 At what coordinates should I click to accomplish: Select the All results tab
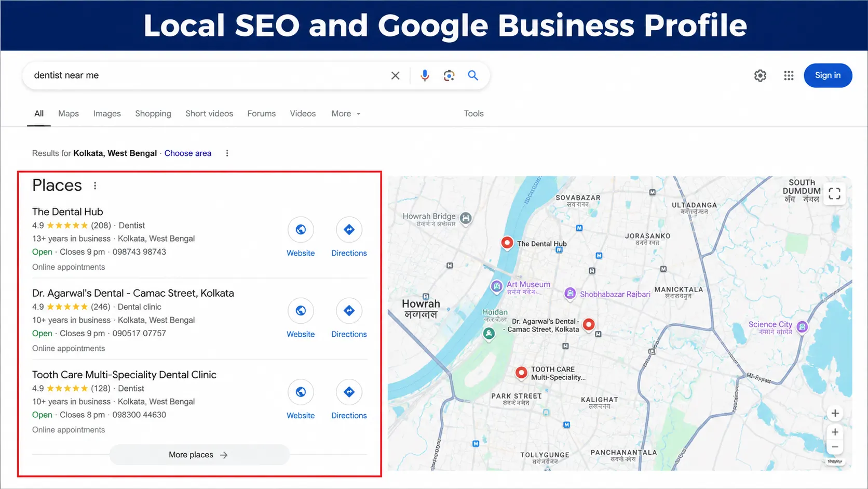[39, 114]
